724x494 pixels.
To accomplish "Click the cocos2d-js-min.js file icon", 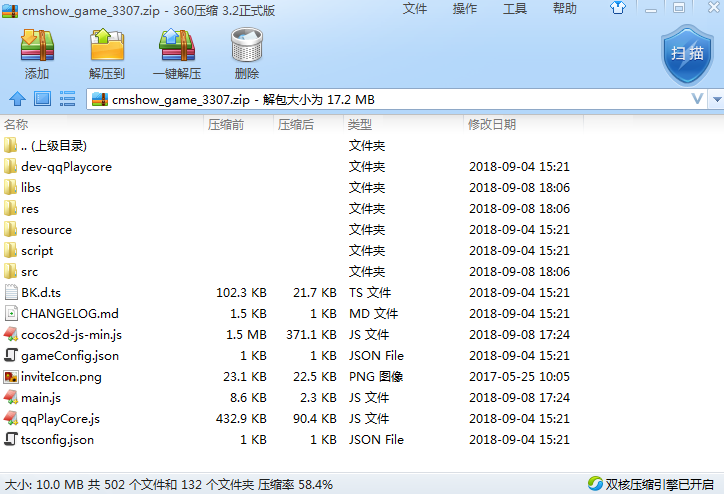I will click(x=11, y=334).
